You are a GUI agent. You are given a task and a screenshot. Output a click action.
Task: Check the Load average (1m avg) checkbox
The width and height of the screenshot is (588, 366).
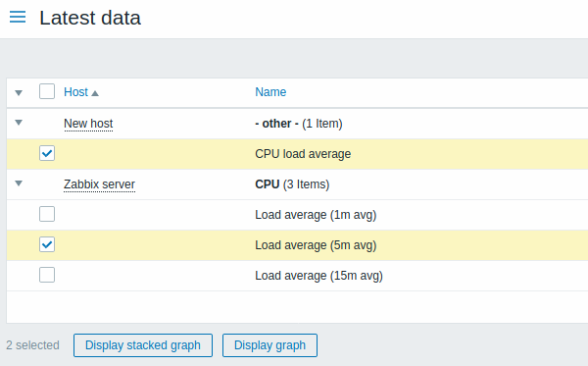click(47, 214)
